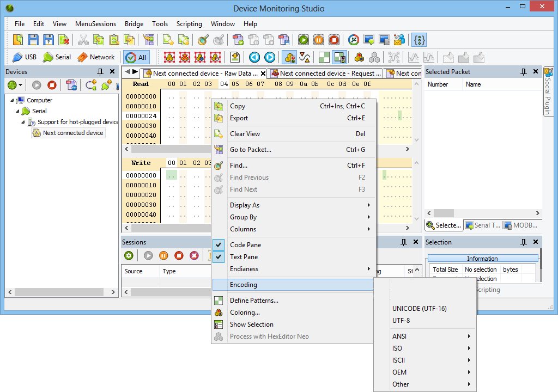Select Next connected device tree item
Viewport: 558px width, 392px height.
(x=68, y=133)
